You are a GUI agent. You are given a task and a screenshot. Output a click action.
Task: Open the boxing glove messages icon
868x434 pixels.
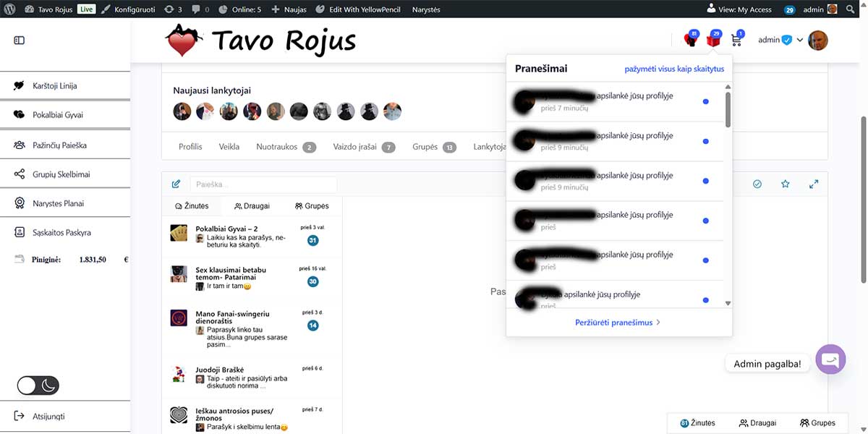point(691,41)
